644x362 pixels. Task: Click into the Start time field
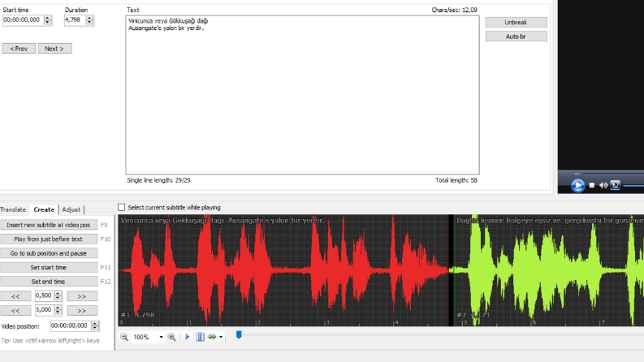pyautogui.click(x=24, y=20)
